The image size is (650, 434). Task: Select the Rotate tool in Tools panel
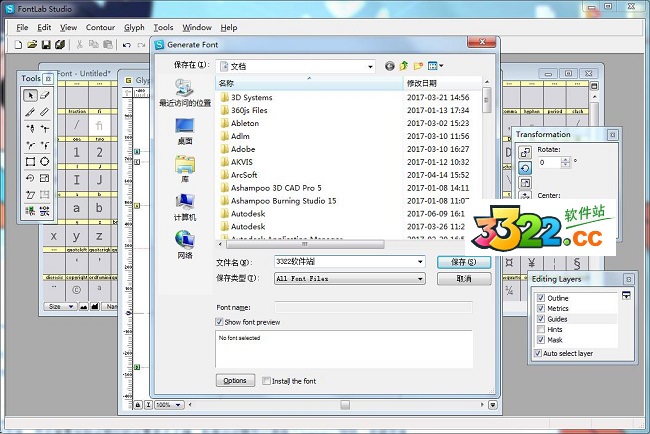click(30, 178)
